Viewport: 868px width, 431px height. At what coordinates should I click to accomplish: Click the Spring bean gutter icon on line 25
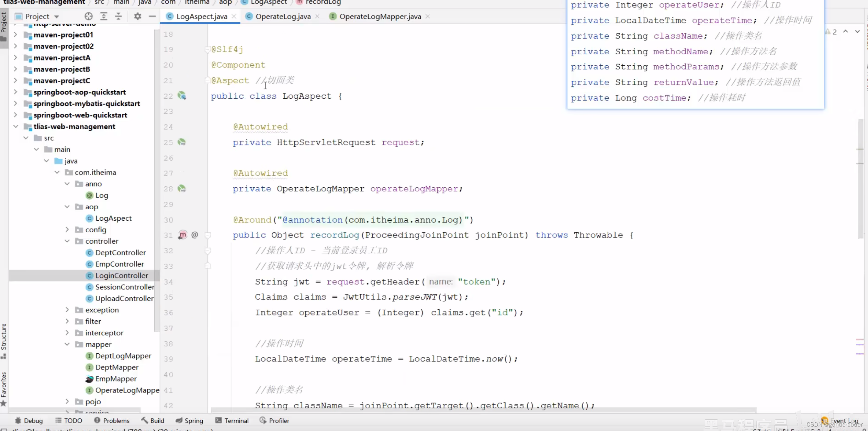coord(182,142)
